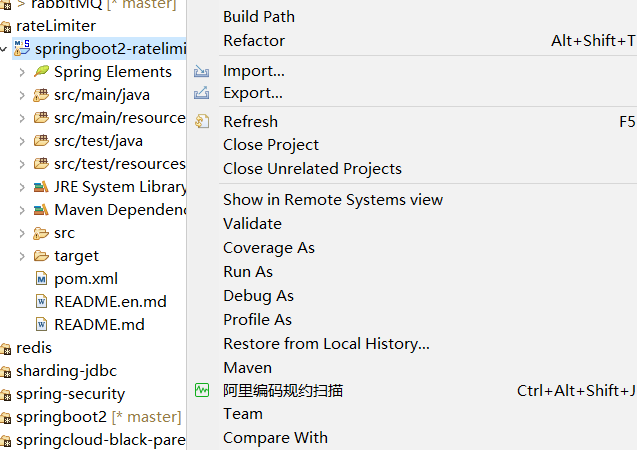Select the spring-security project
637x450 pixels.
click(x=70, y=394)
